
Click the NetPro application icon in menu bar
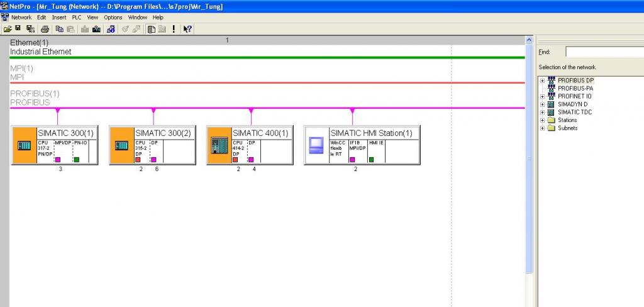pyautogui.click(x=4, y=17)
